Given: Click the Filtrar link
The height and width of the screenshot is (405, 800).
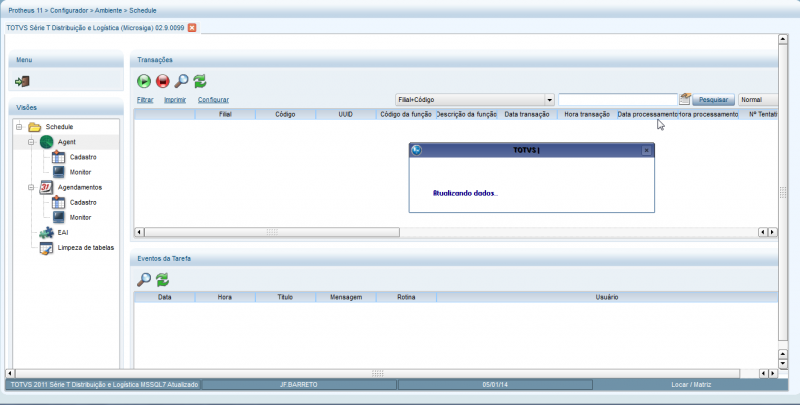Looking at the screenshot, I should point(145,99).
